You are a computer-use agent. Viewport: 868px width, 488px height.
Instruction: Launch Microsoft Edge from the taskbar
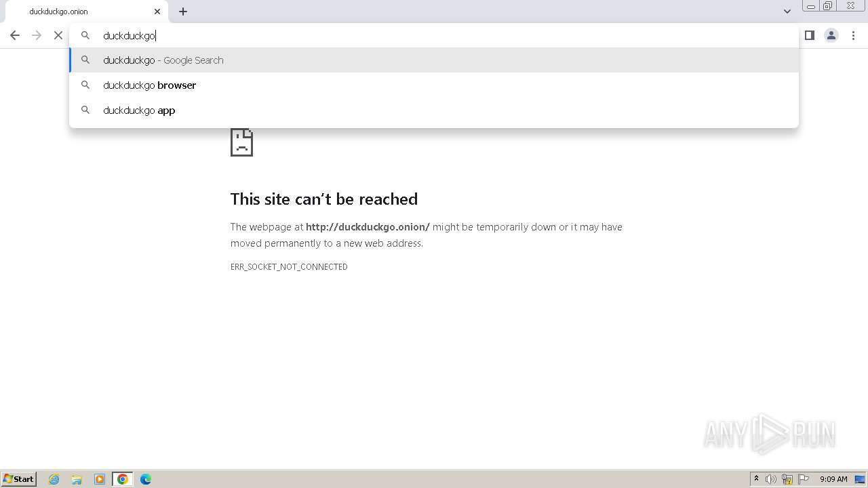pos(146,479)
